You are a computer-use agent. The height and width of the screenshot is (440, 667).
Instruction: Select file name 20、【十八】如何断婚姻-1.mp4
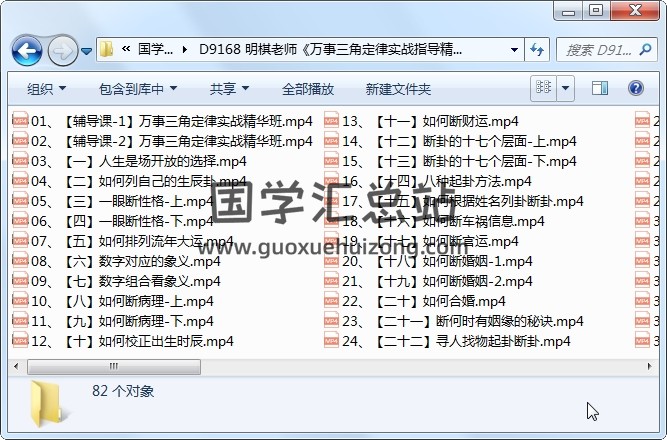click(x=437, y=261)
